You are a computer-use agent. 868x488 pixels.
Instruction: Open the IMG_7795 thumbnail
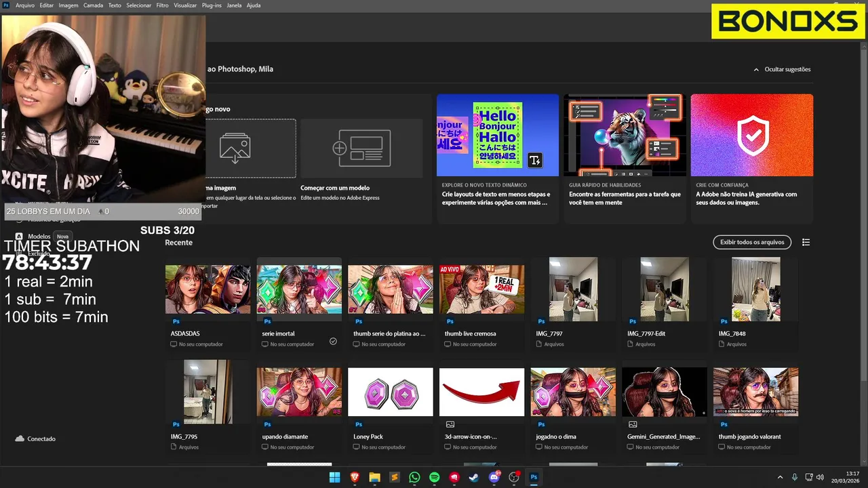[208, 392]
